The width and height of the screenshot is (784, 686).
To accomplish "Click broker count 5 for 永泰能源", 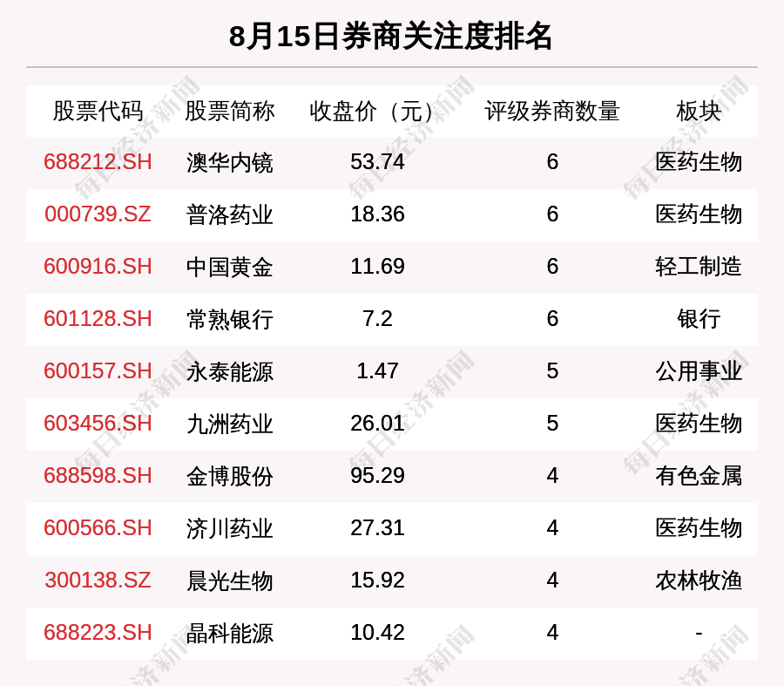I will [552, 371].
